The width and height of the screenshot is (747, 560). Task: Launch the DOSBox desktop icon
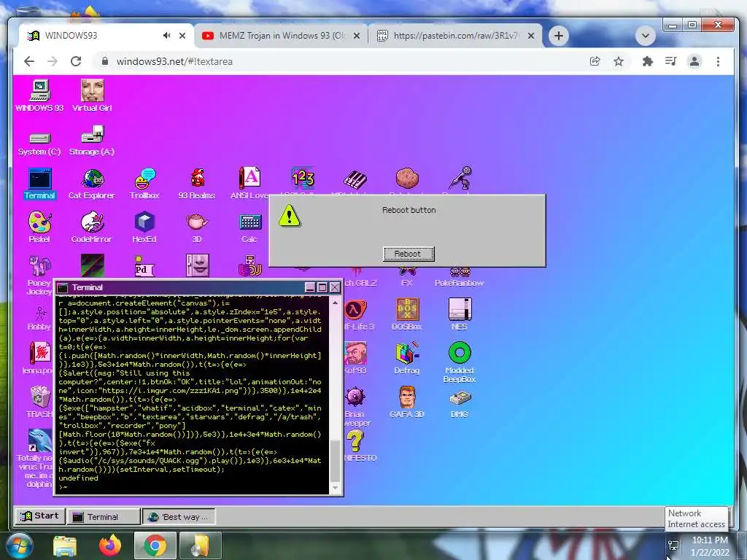pyautogui.click(x=407, y=314)
